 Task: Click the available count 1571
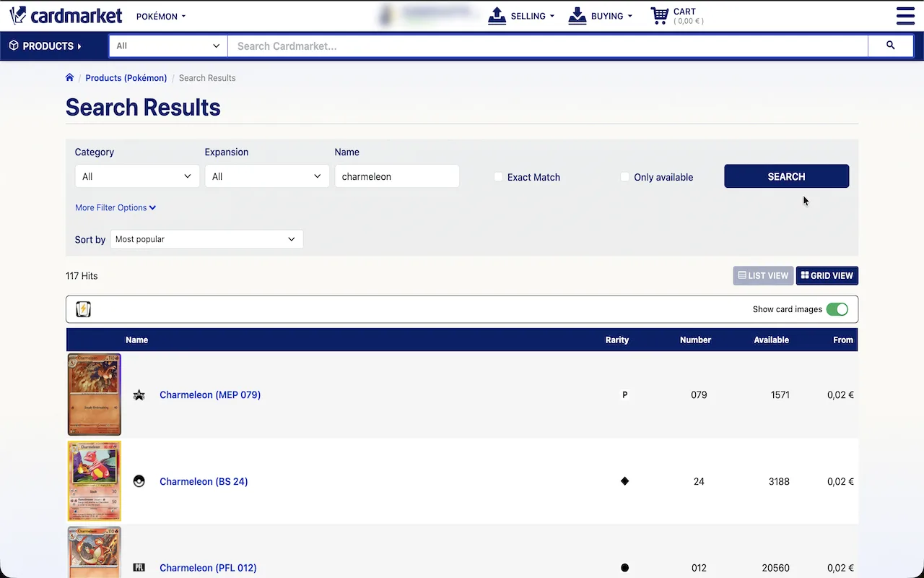tap(780, 394)
